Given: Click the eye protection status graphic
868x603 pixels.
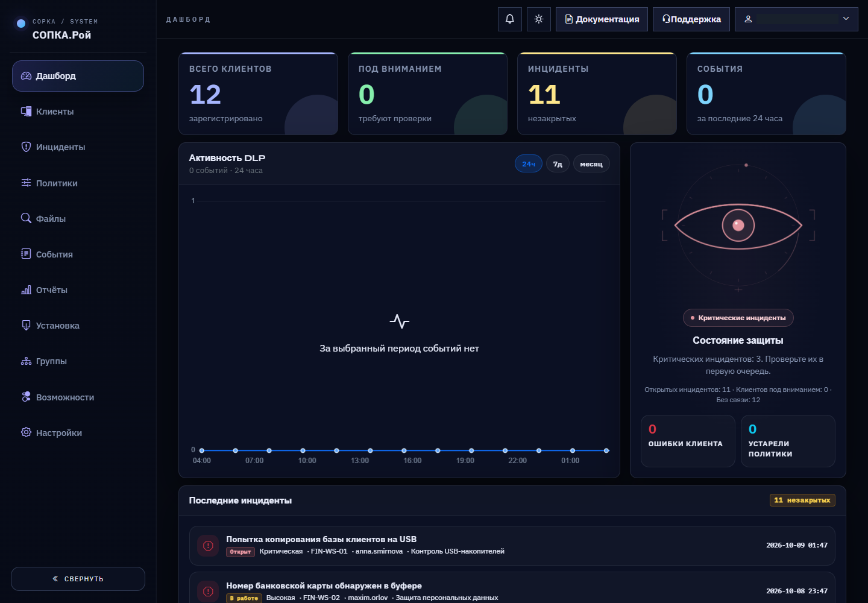Looking at the screenshot, I should (x=738, y=226).
